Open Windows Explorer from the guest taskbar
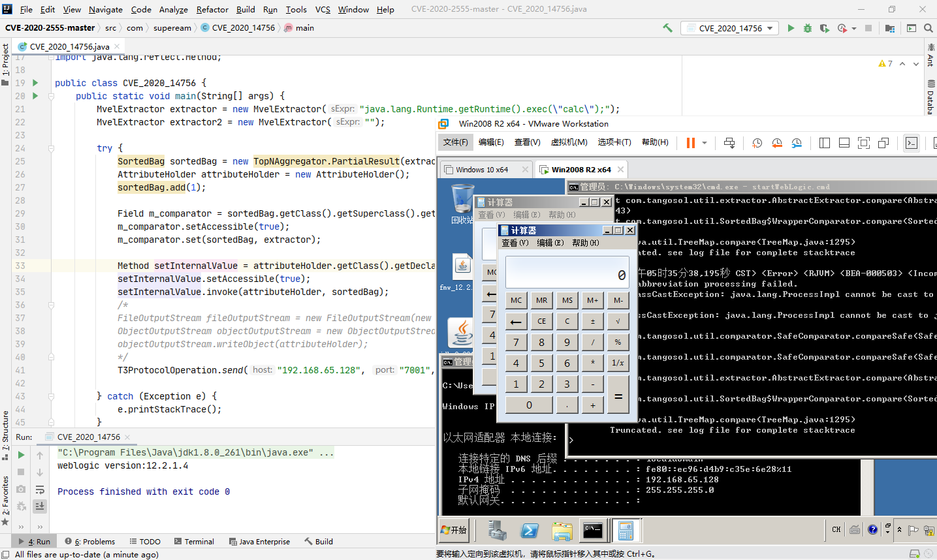 pyautogui.click(x=562, y=530)
